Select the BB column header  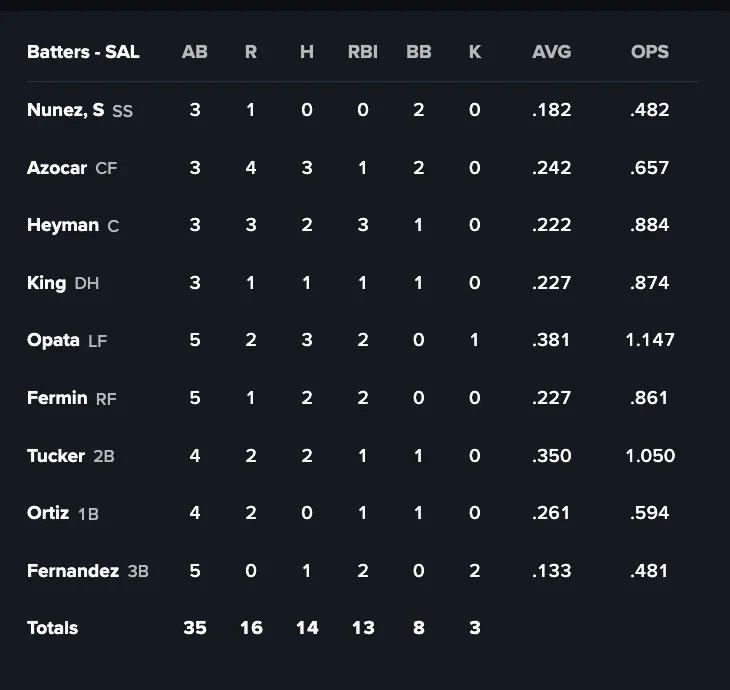point(419,52)
